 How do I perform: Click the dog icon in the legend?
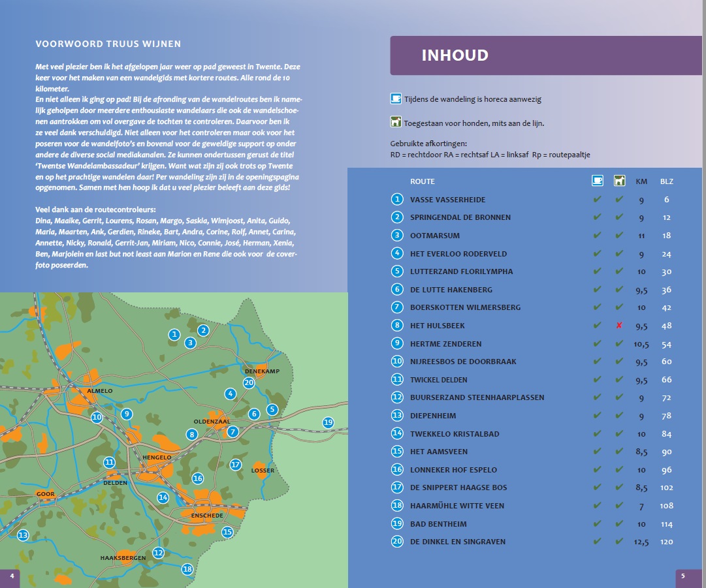395,122
